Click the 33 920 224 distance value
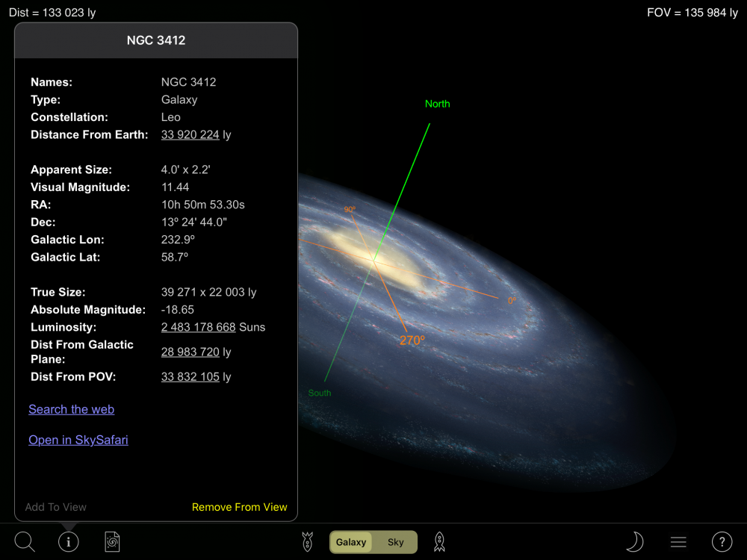The width and height of the screenshot is (747, 560). point(190,134)
